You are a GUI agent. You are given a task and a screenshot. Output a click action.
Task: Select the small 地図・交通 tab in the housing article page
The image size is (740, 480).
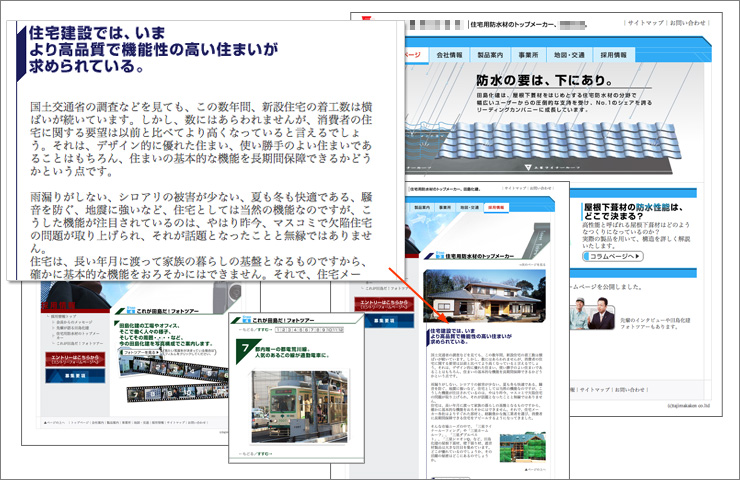(x=469, y=207)
